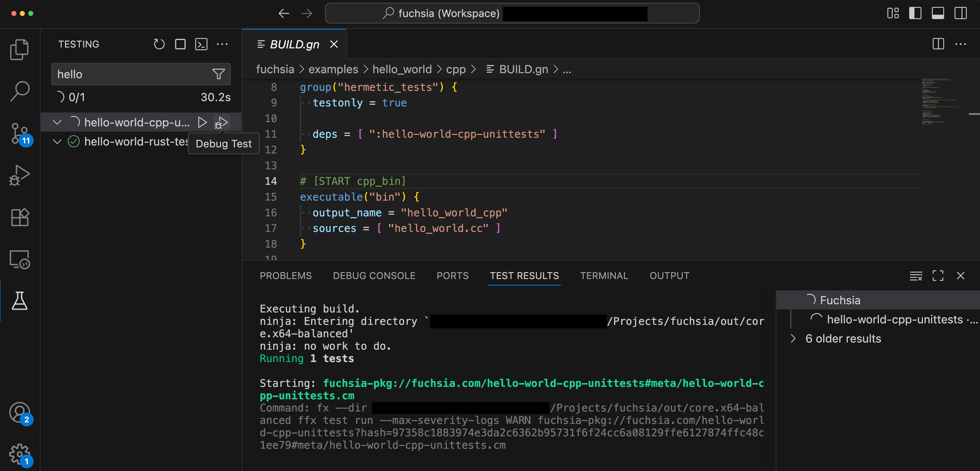The width and height of the screenshot is (980, 471).
Task: Open the fuchsia workspace search bar
Action: click(x=449, y=13)
